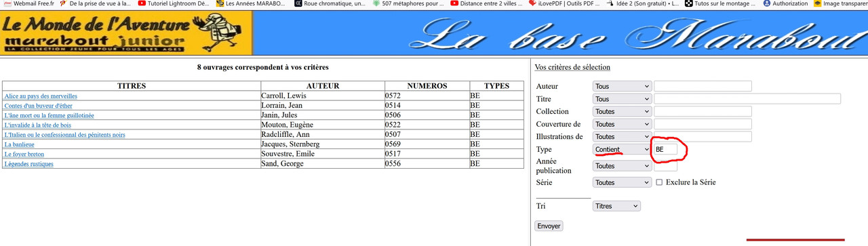
Task: Expand the Couverture de dropdown
Action: point(622,124)
